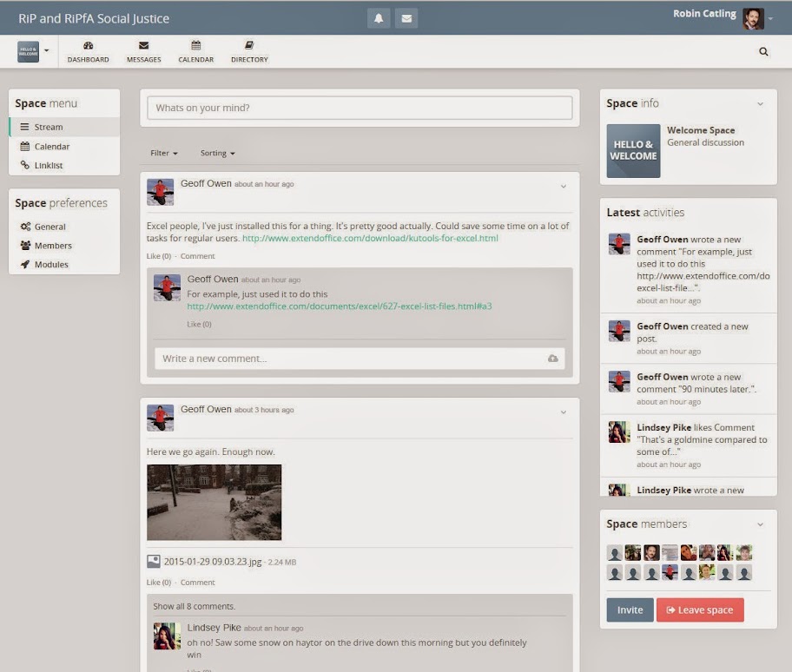
Task: Click the search magnifier icon
Action: coord(763,51)
